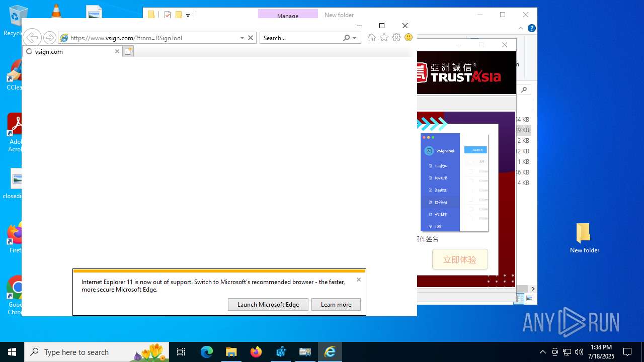This screenshot has width=644, height=362.
Task: Switch File Explorer to Details view
Action: (520, 299)
